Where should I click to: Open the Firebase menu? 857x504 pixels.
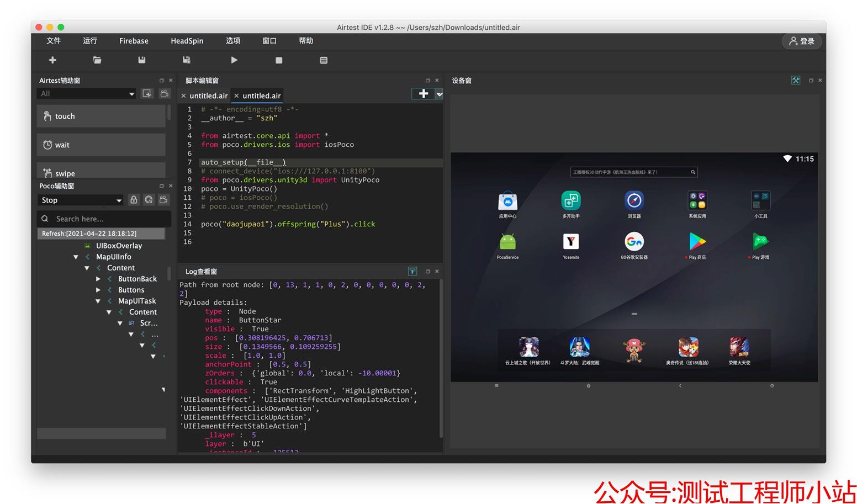(134, 41)
